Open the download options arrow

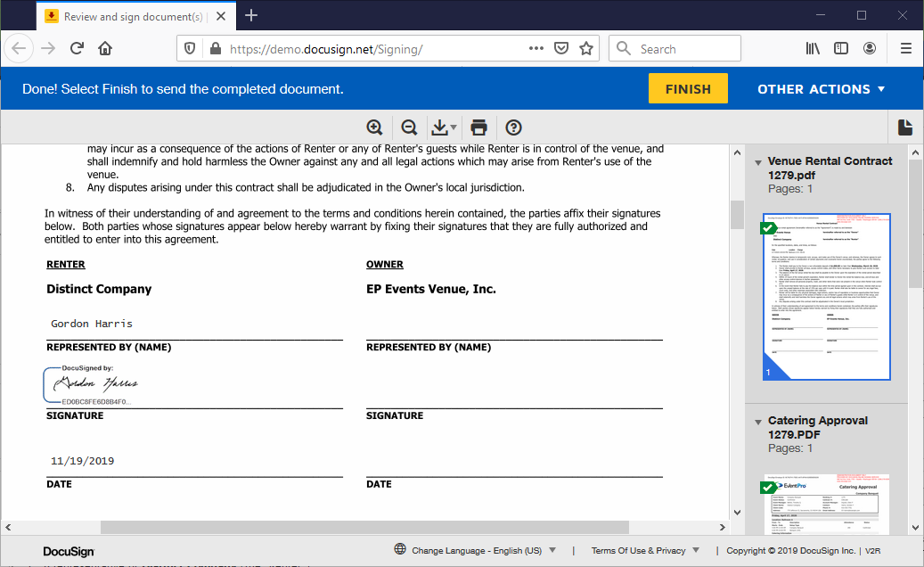point(454,127)
